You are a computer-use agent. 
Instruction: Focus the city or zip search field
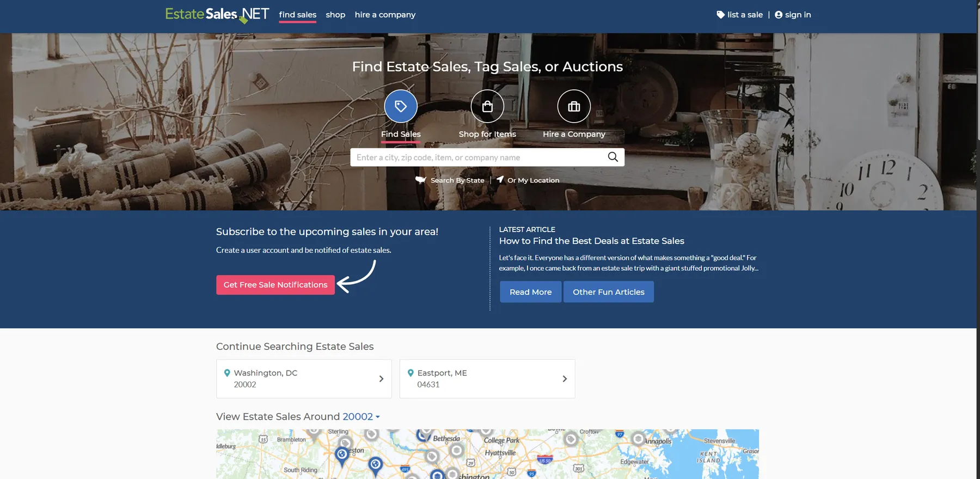[x=478, y=157]
